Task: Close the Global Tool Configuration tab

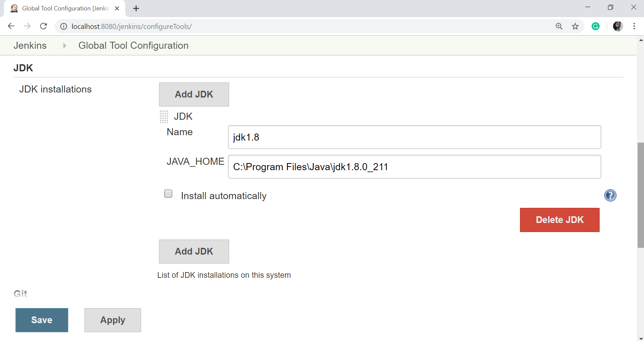Action: pyautogui.click(x=117, y=8)
